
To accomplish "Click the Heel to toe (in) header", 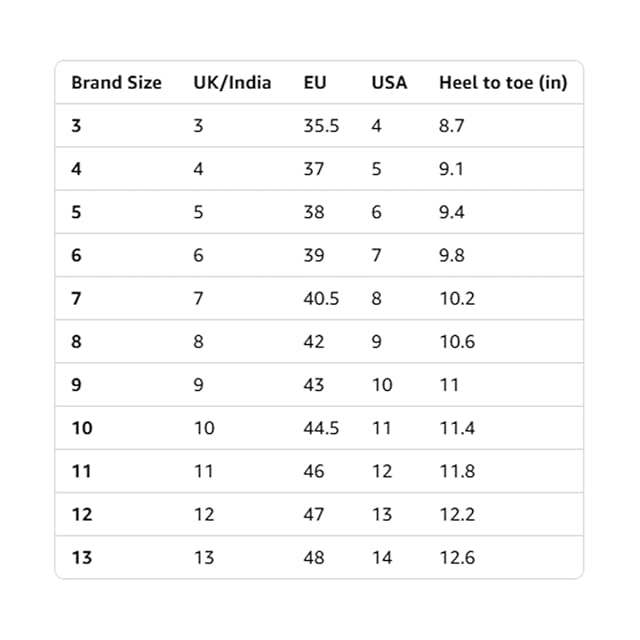I will [x=502, y=83].
